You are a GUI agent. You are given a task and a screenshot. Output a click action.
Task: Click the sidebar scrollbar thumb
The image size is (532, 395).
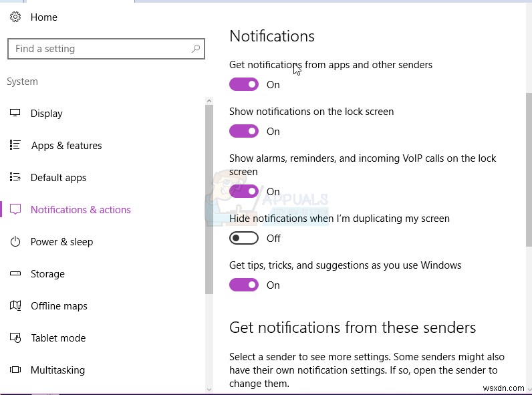click(x=209, y=200)
